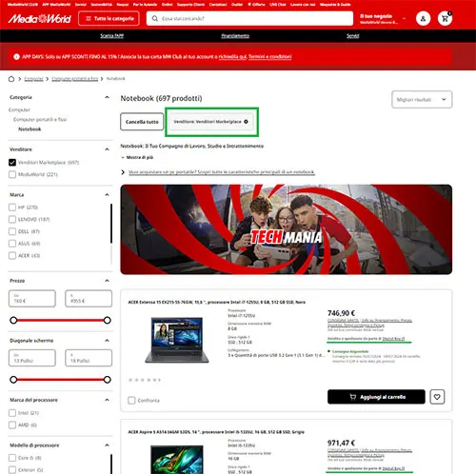The image size is (476, 474).
Task: Tick Confronta for ACER Extensa
Action: tap(131, 401)
